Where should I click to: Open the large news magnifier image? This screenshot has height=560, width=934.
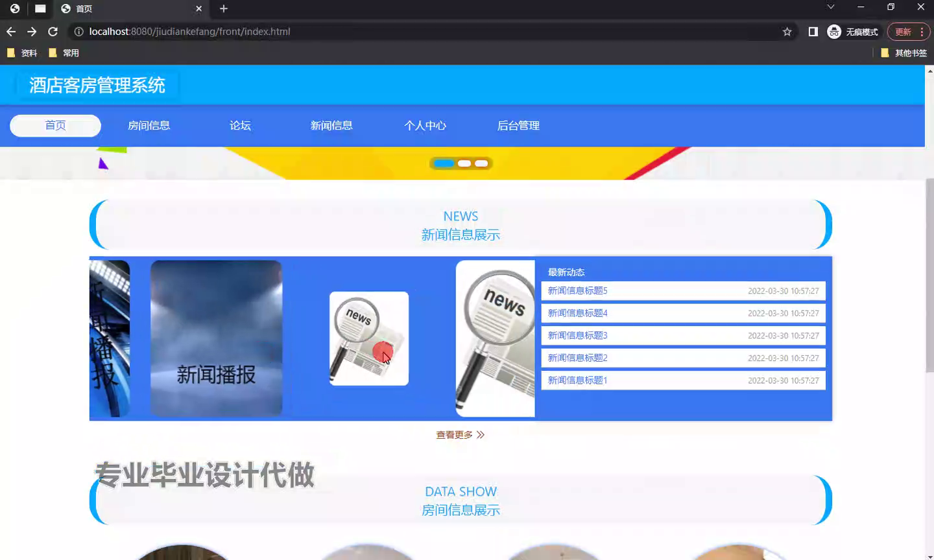pyautogui.click(x=496, y=338)
